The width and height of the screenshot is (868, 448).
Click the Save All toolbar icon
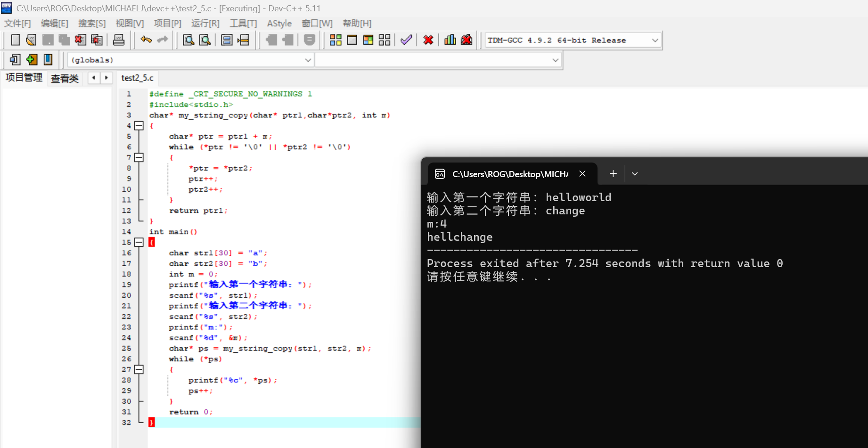pyautogui.click(x=64, y=40)
